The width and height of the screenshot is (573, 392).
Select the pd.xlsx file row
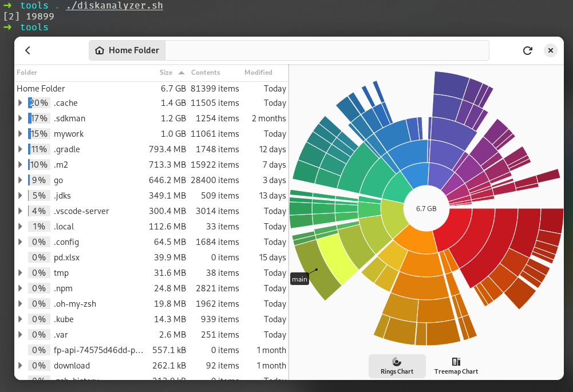(151, 258)
